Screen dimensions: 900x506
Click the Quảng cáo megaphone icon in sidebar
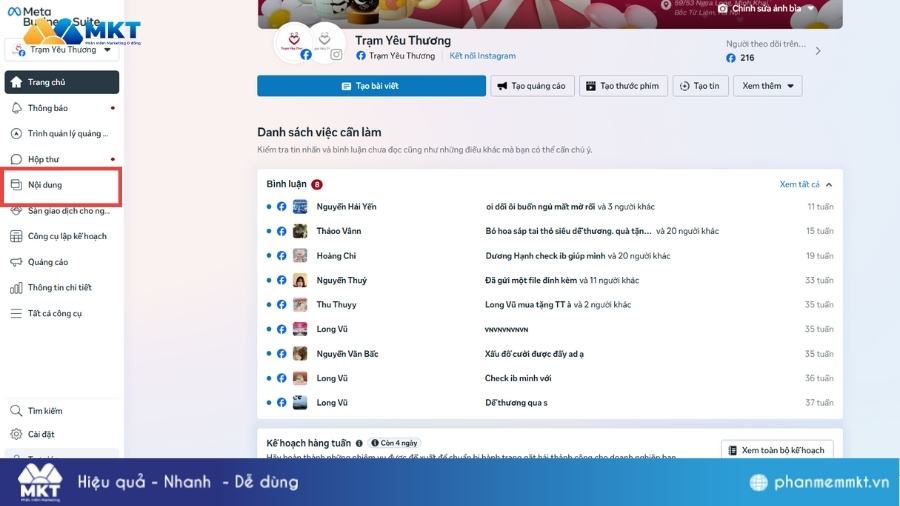16,262
